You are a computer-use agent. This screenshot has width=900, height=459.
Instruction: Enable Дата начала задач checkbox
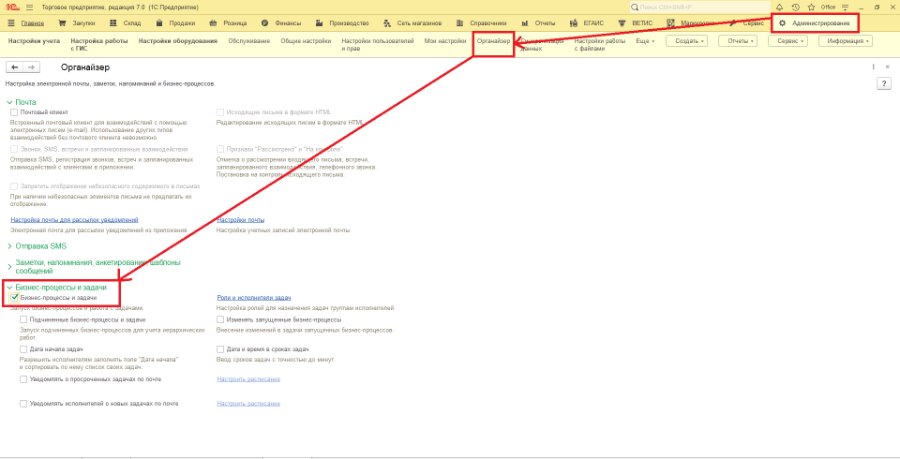pos(24,349)
